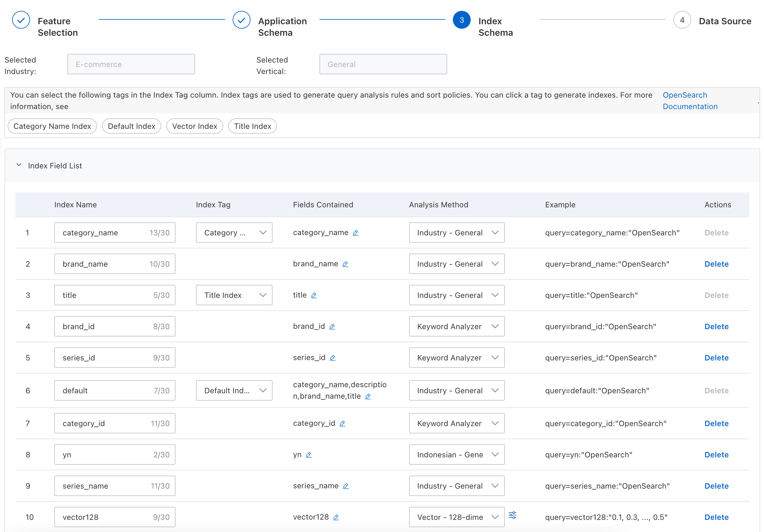The image size is (764, 532).
Task: Open Index Tag dropdown for title row
Action: point(234,295)
